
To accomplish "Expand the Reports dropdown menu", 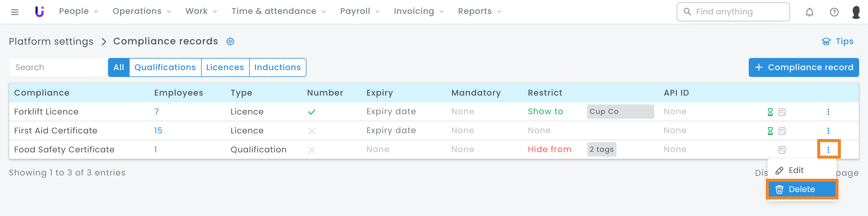I will 479,12.
